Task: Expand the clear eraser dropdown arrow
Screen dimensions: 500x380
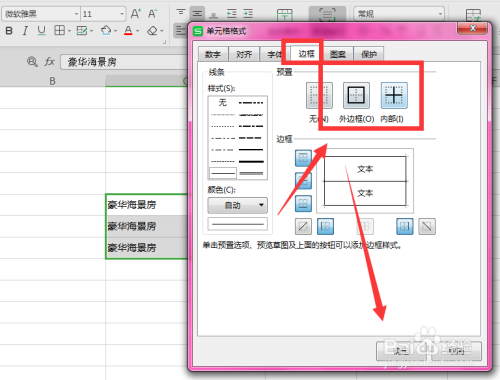Action: click(x=162, y=31)
